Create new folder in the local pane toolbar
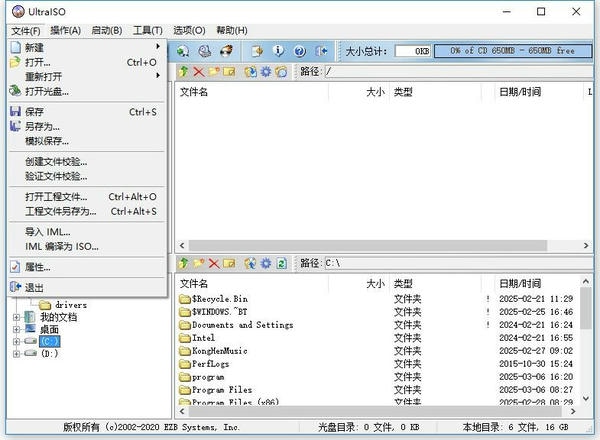Viewport: 600px width, 440px height. 199,263
